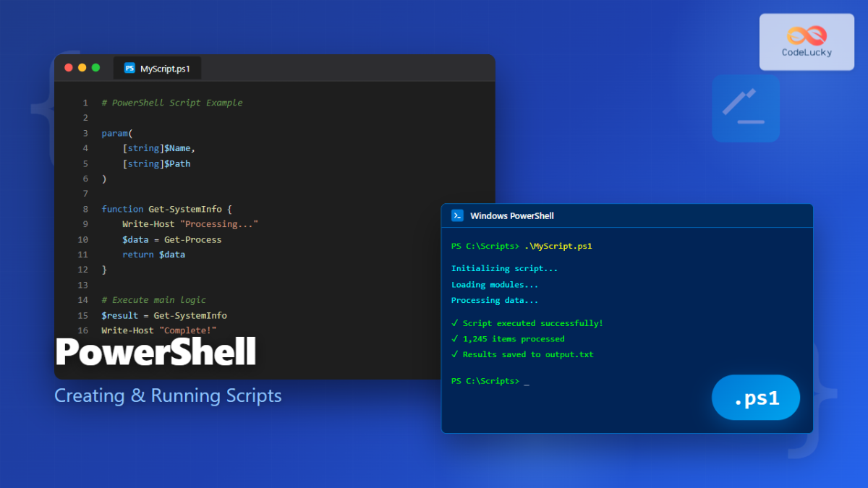This screenshot has height=488, width=868.
Task: Click the blue .ps1 circular badge
Action: tap(756, 398)
